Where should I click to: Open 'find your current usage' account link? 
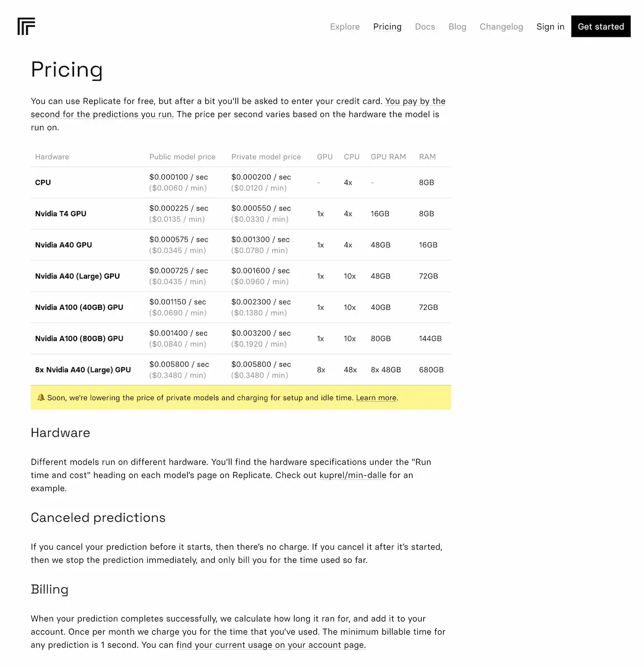click(x=270, y=645)
